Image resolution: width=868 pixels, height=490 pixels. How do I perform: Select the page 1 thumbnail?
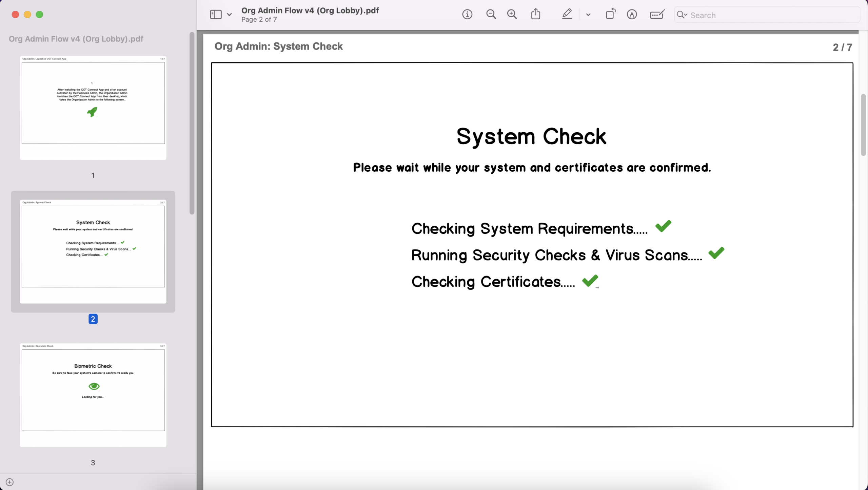point(93,108)
